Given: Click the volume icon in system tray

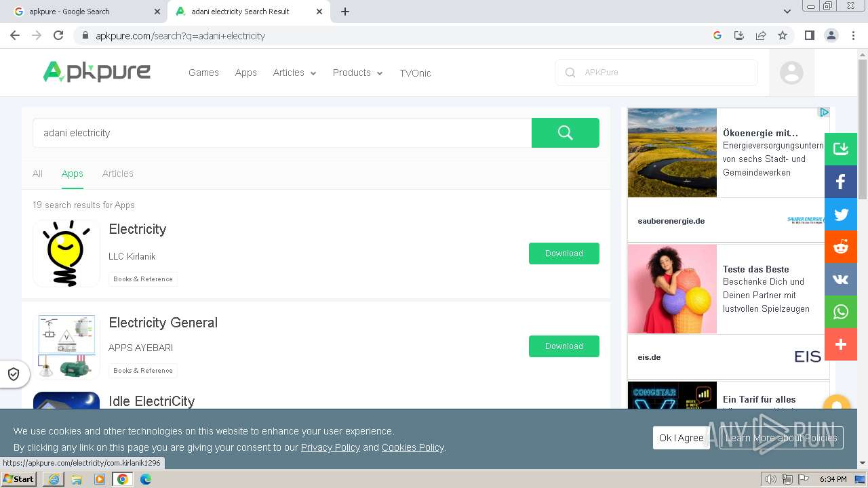Looking at the screenshot, I should tap(771, 479).
